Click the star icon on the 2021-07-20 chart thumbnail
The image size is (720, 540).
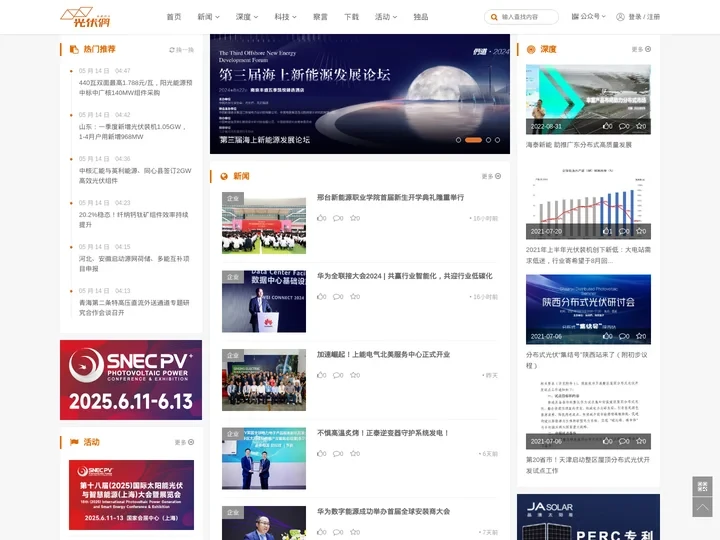[641, 231]
